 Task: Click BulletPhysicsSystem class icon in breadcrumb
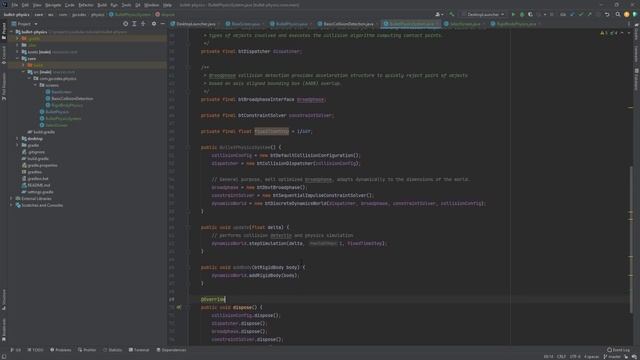(x=111, y=14)
